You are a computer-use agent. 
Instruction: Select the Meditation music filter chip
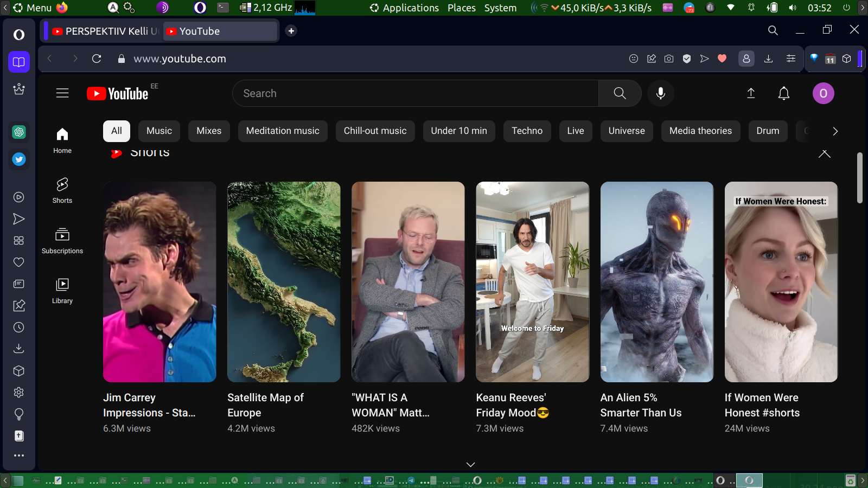[283, 131]
